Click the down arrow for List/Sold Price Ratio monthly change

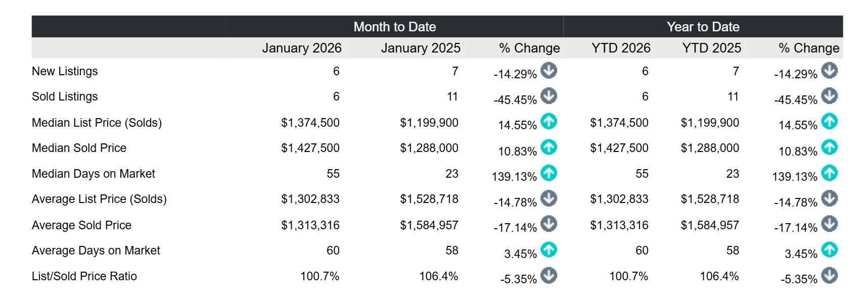click(x=549, y=276)
